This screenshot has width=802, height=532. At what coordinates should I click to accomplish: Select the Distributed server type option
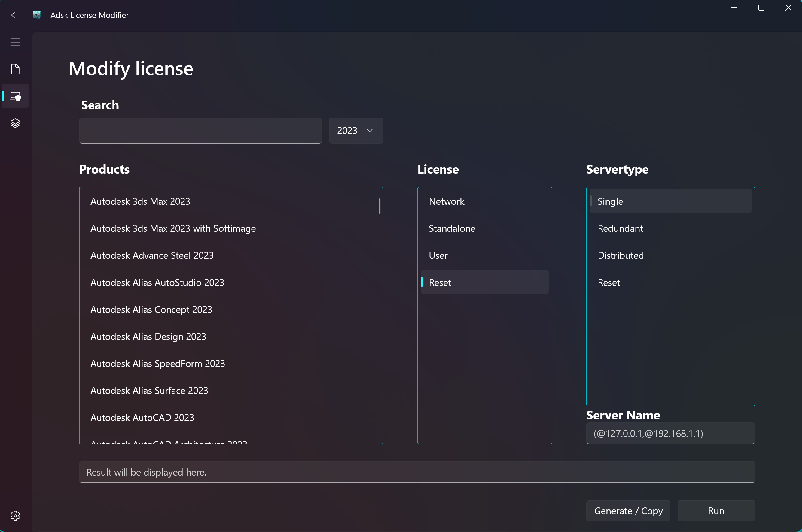click(621, 255)
